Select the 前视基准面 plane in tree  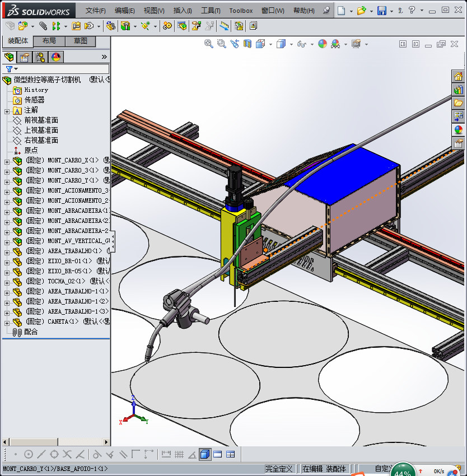[x=41, y=120]
